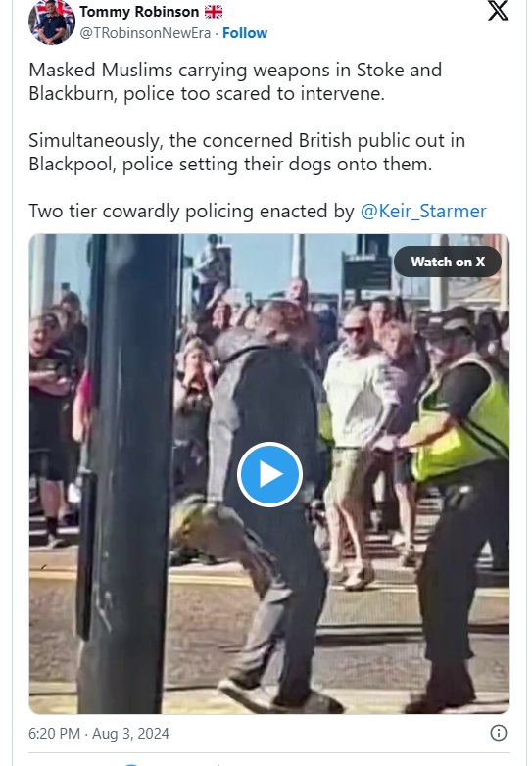Click the paragraph about Stoke and Blackburn
The height and width of the screenshot is (766, 532).
[x=235, y=81]
